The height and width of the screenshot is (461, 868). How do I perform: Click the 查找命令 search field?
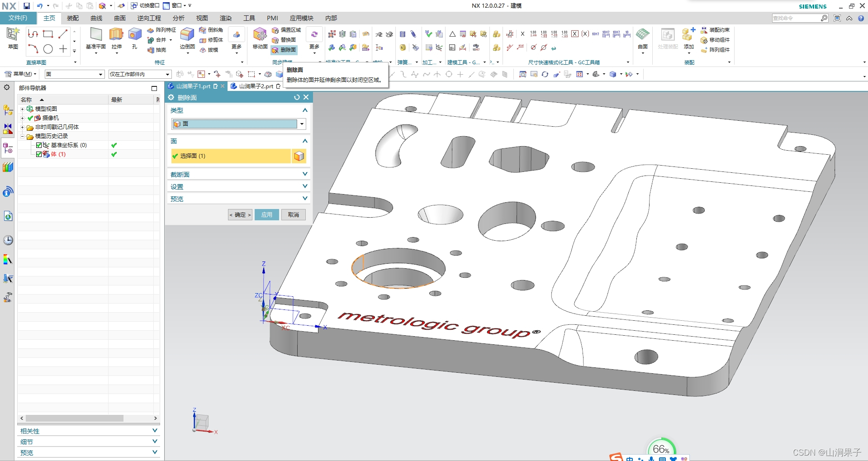coord(796,18)
